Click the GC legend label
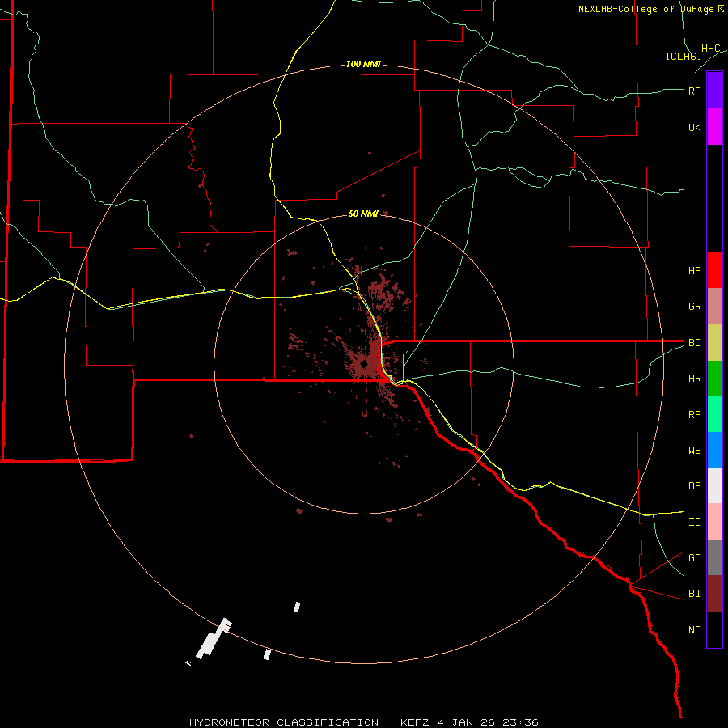The height and width of the screenshot is (728, 728). tap(694, 557)
